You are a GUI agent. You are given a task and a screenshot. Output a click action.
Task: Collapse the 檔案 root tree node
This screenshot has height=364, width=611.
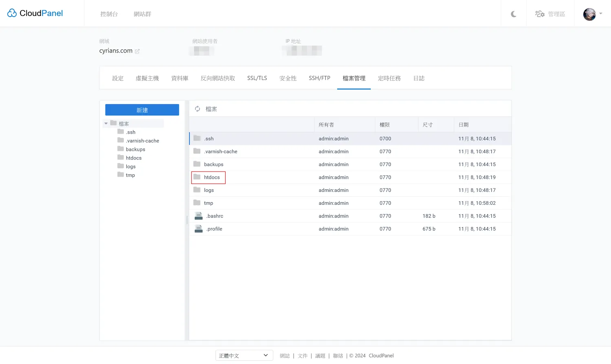[106, 123]
